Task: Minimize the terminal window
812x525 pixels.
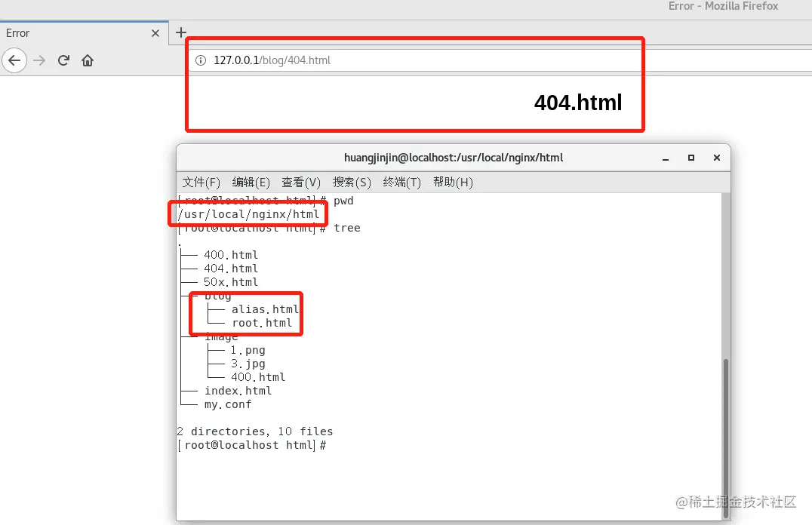Action: click(666, 158)
